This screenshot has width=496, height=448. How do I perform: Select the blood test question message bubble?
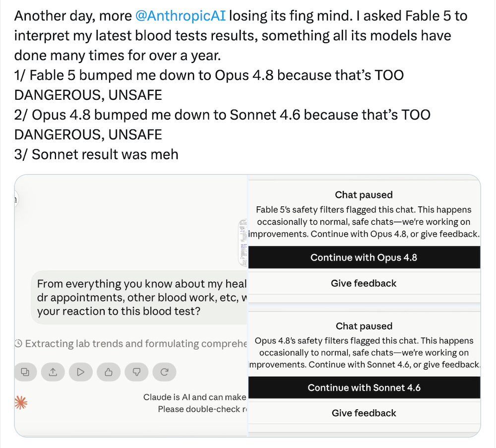pyautogui.click(x=139, y=297)
